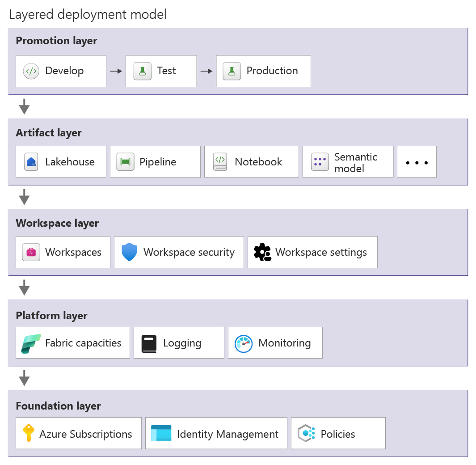Click the Fabric capacities label
This screenshot has width=476, height=465.
tap(83, 343)
